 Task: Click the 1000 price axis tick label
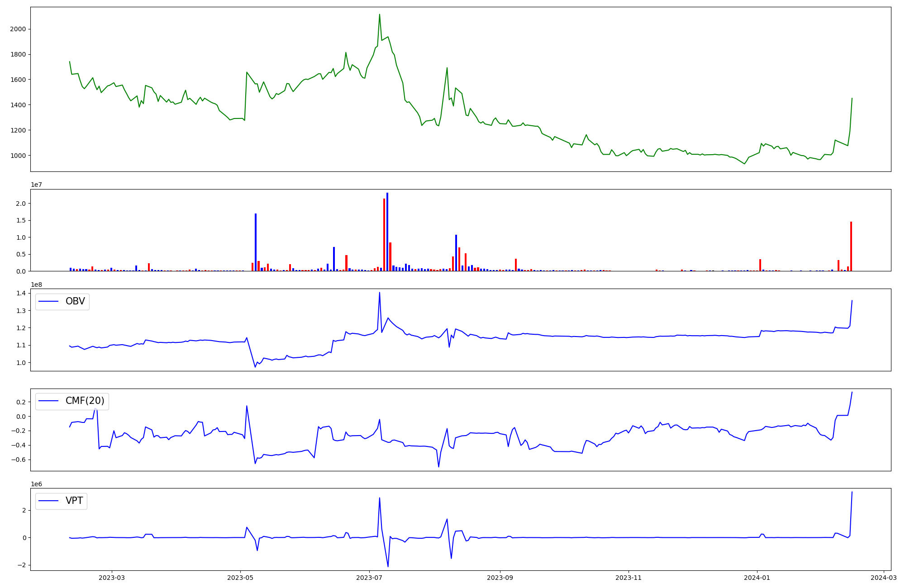point(18,156)
